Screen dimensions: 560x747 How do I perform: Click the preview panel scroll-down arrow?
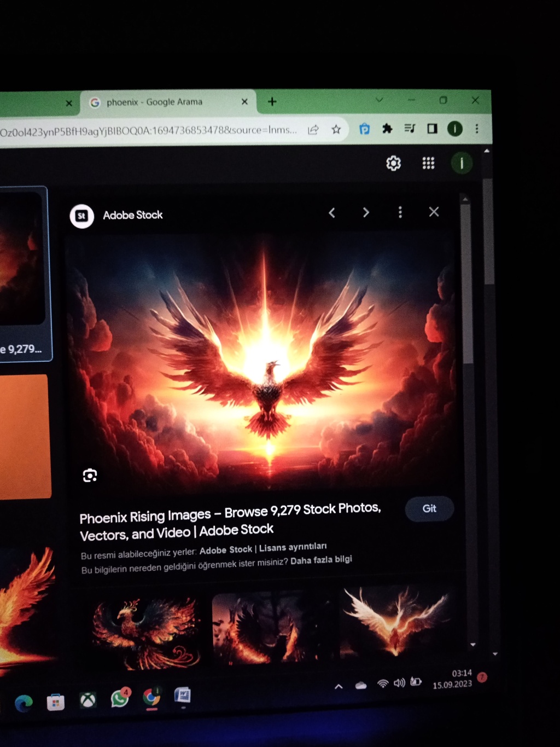[x=473, y=645]
